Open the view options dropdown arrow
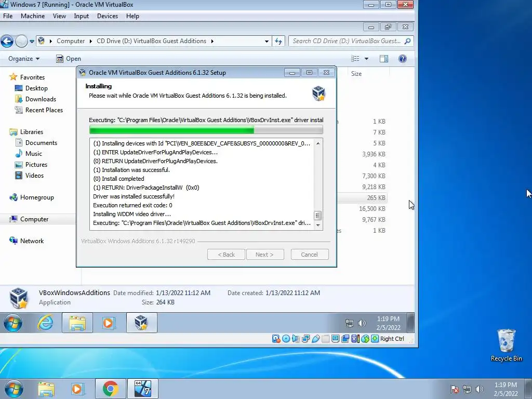Image resolution: width=532 pixels, height=399 pixels. tap(366, 59)
